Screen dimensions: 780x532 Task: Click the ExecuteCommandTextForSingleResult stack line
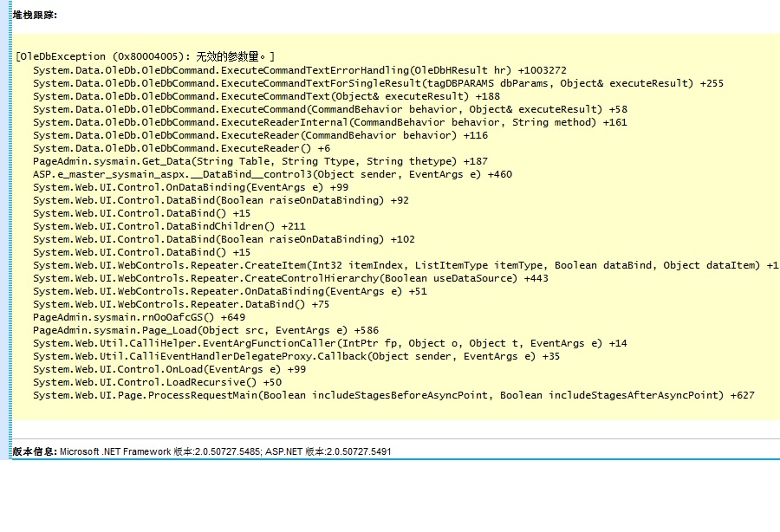click(x=378, y=83)
